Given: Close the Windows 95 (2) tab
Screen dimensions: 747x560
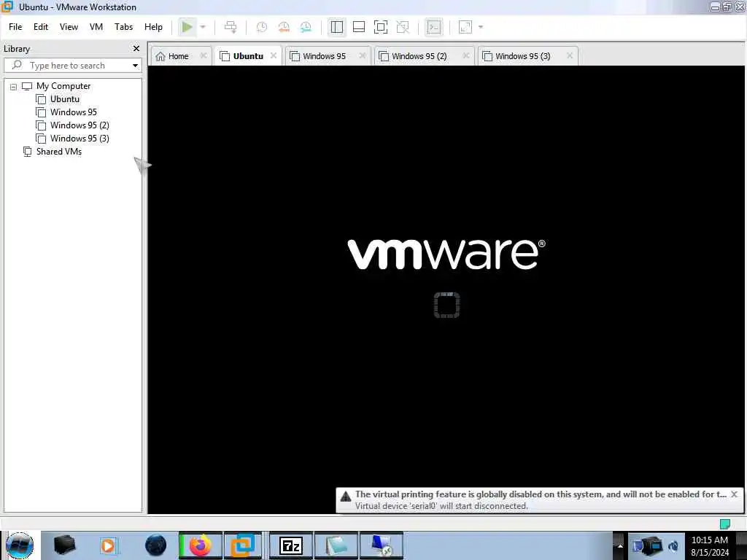Looking at the screenshot, I should click(466, 55).
